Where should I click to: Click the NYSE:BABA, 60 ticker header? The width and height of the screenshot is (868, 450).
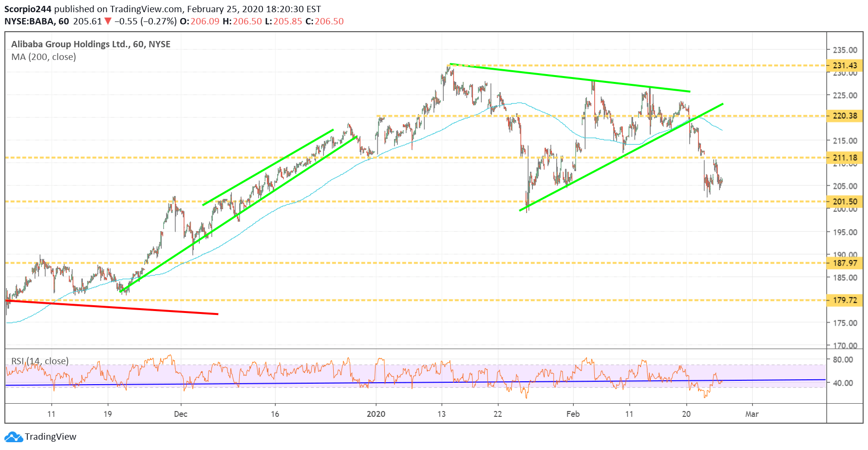click(37, 21)
